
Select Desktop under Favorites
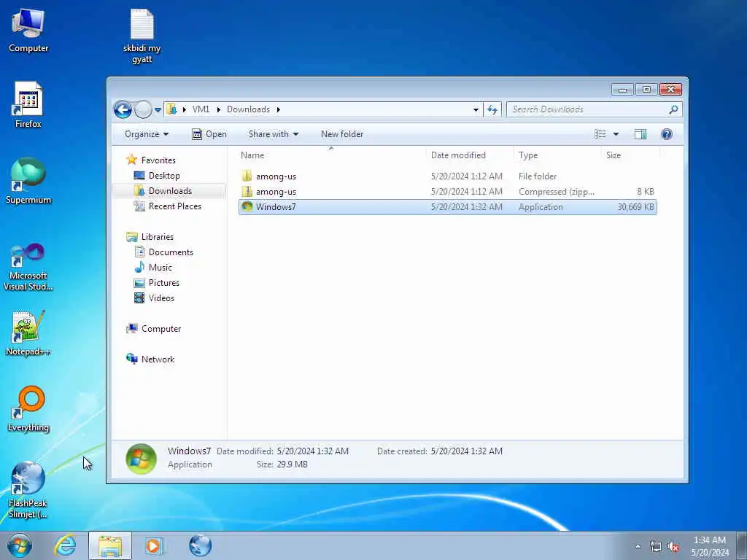(x=157, y=176)
